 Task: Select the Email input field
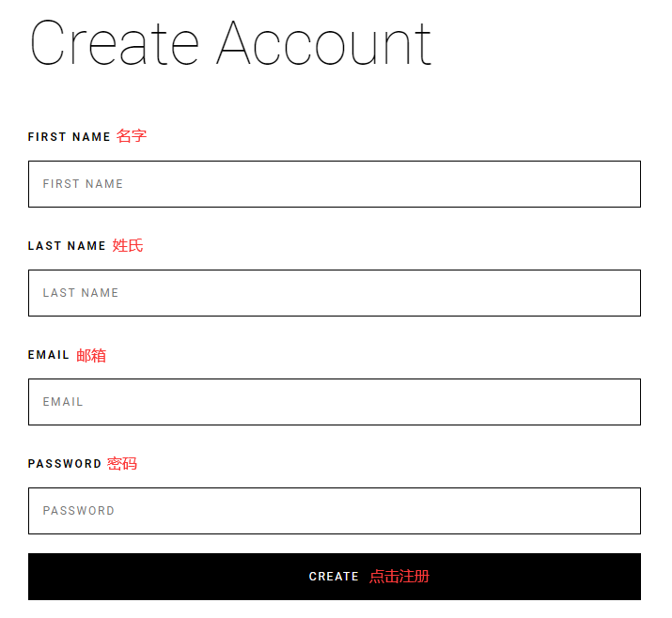[x=334, y=402]
